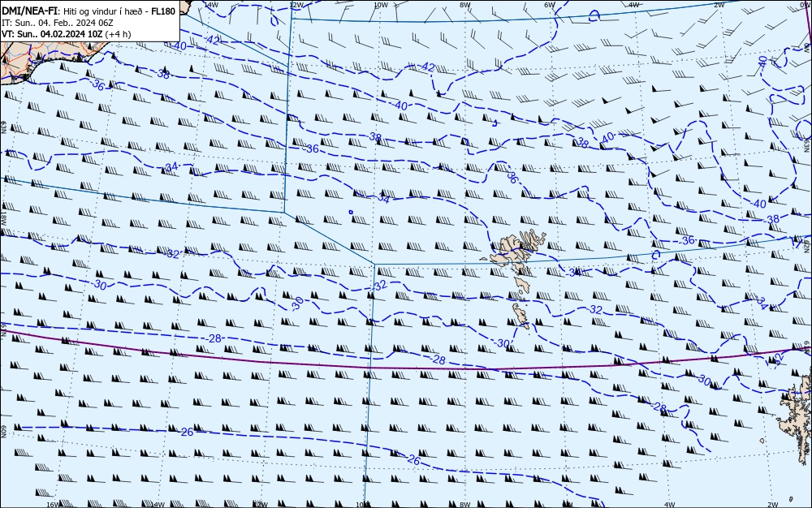Click the -40 isotherm label beside the title box

[179, 46]
